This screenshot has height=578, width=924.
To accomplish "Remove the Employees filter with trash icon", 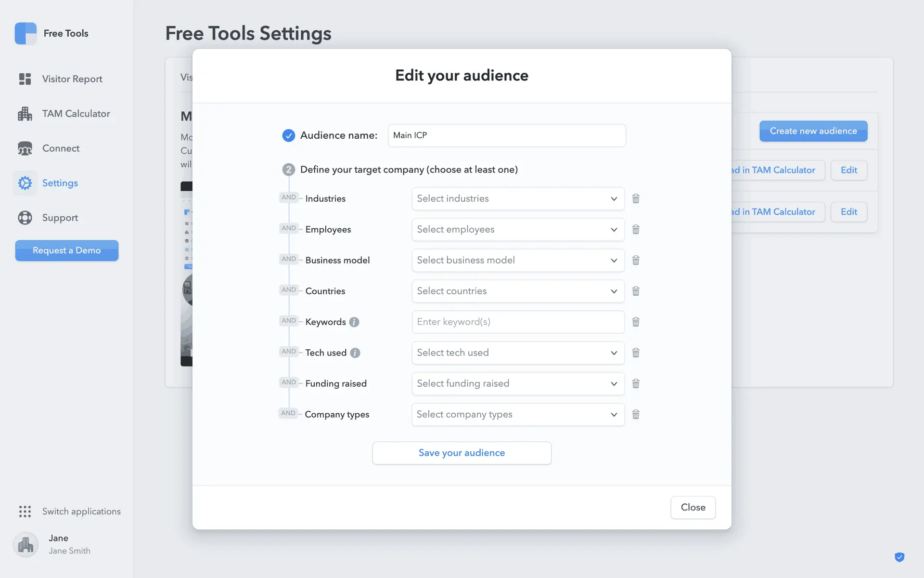I will click(x=636, y=229).
